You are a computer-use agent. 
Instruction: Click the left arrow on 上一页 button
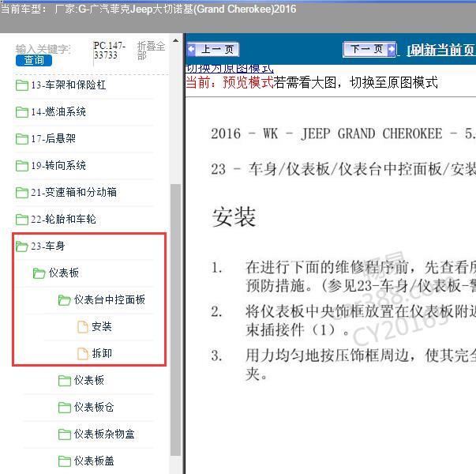[191, 49]
